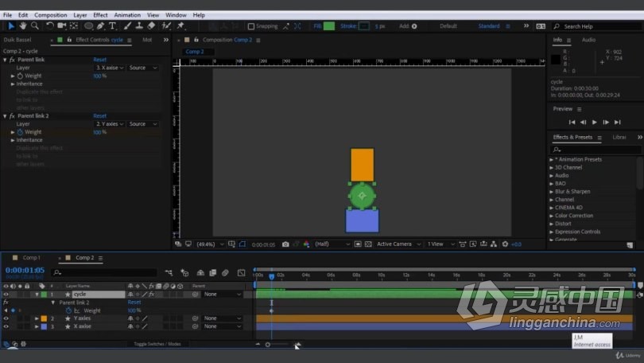Open the Half resolution dropdown

click(x=332, y=244)
